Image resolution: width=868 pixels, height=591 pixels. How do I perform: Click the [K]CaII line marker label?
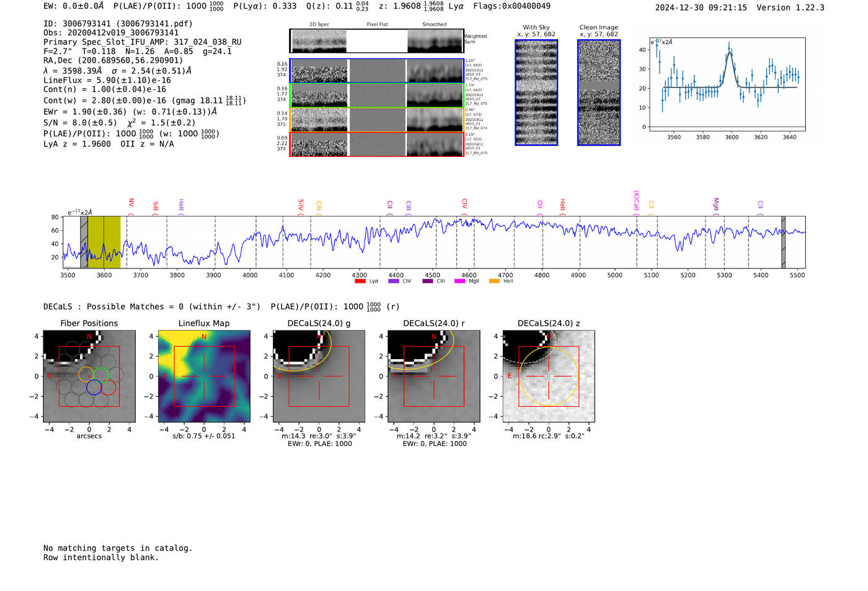point(636,201)
